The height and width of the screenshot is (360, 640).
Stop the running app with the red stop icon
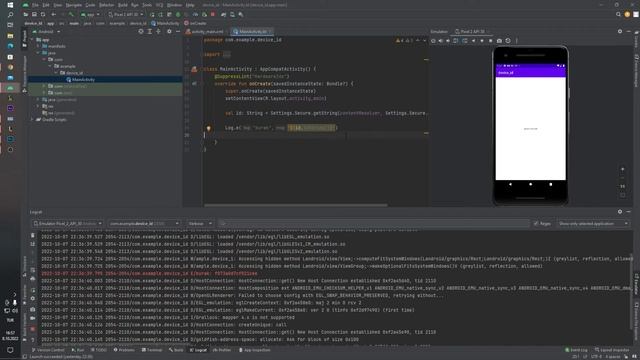[x=213, y=14]
